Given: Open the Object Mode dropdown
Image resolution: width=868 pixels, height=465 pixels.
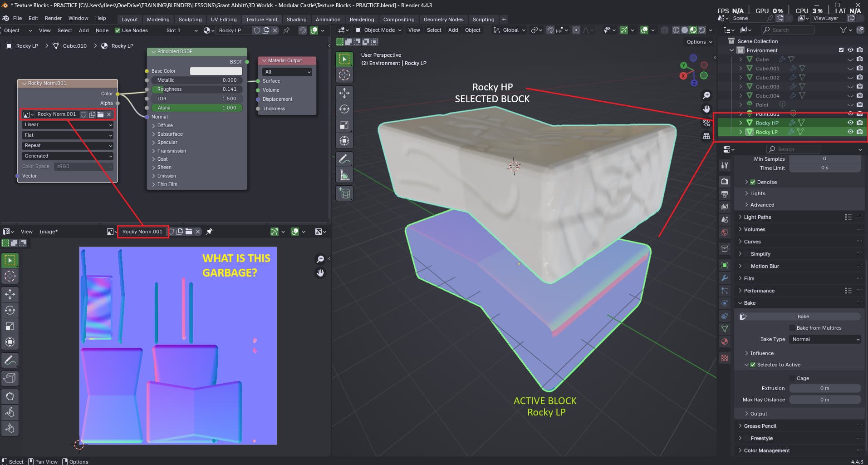Looking at the screenshot, I should (378, 30).
